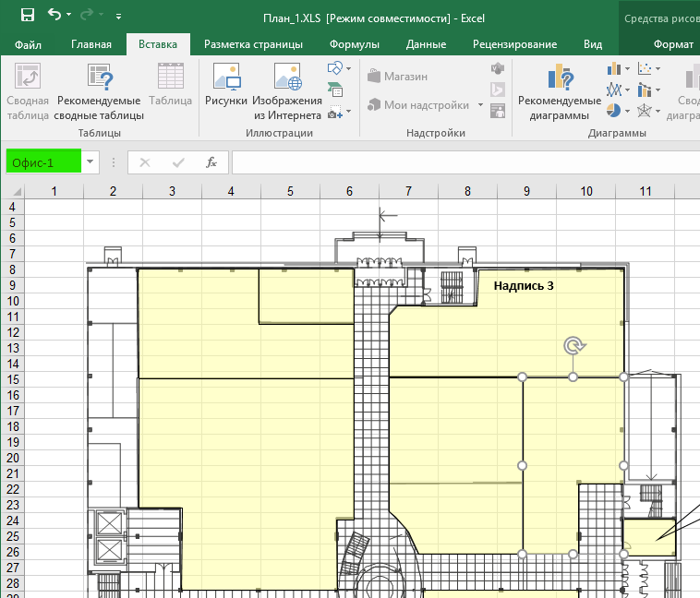The image size is (700, 598).
Task: Expand the Name Box dropdown arrow
Action: pyautogui.click(x=91, y=162)
